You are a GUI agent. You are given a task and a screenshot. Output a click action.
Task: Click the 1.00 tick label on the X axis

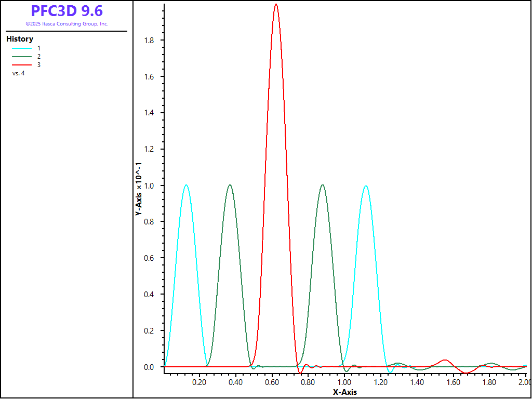point(343,382)
